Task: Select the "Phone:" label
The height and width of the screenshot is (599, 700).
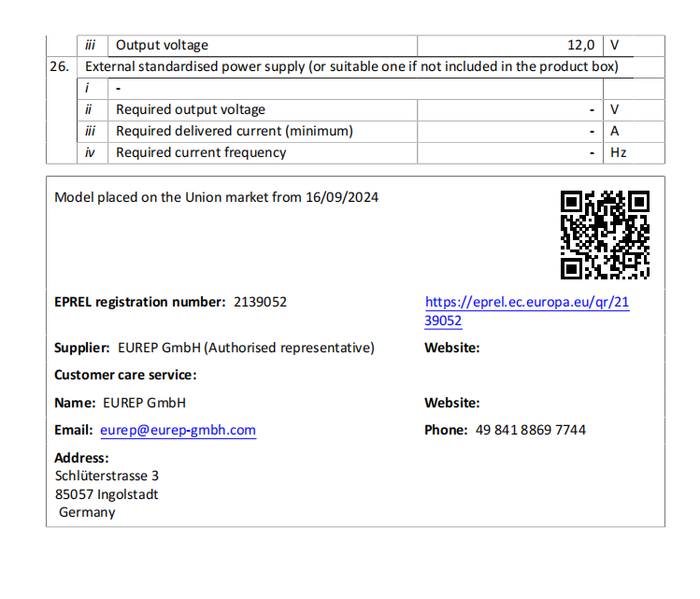Action: (x=446, y=430)
